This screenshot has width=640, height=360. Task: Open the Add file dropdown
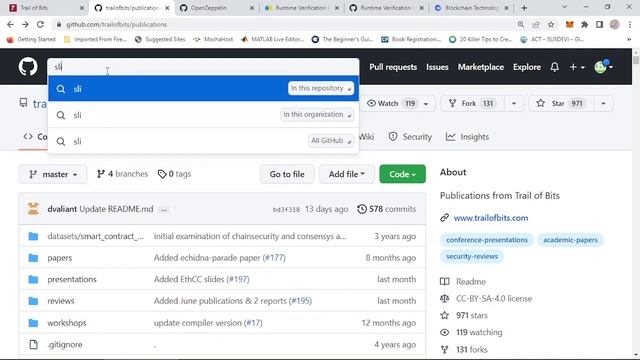click(x=347, y=174)
